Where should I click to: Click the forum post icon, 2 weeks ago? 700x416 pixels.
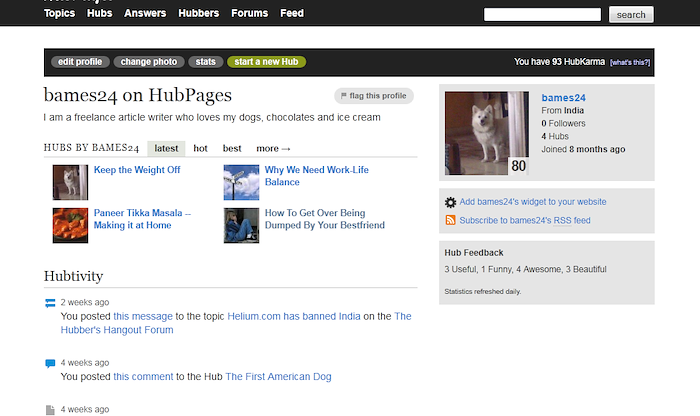tap(50, 303)
